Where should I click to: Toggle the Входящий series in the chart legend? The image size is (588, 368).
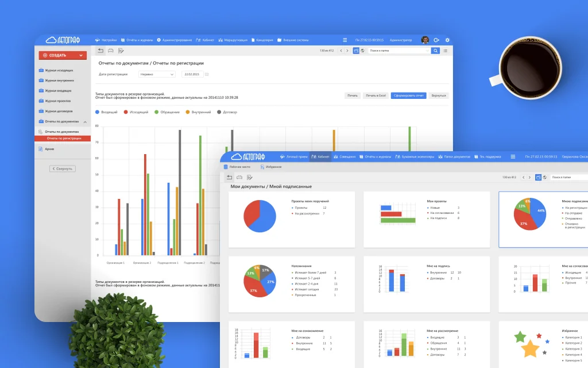pos(106,112)
